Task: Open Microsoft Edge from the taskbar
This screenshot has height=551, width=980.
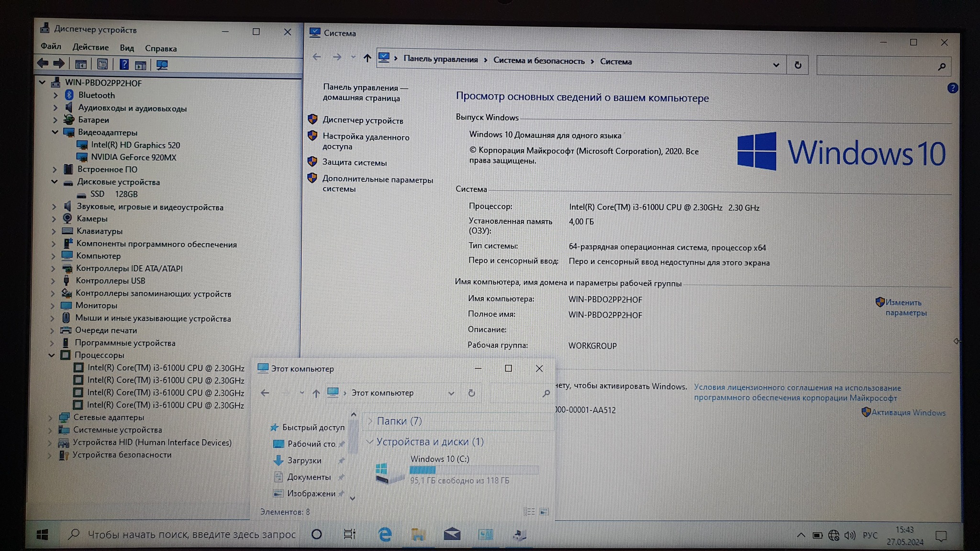Action: click(385, 534)
